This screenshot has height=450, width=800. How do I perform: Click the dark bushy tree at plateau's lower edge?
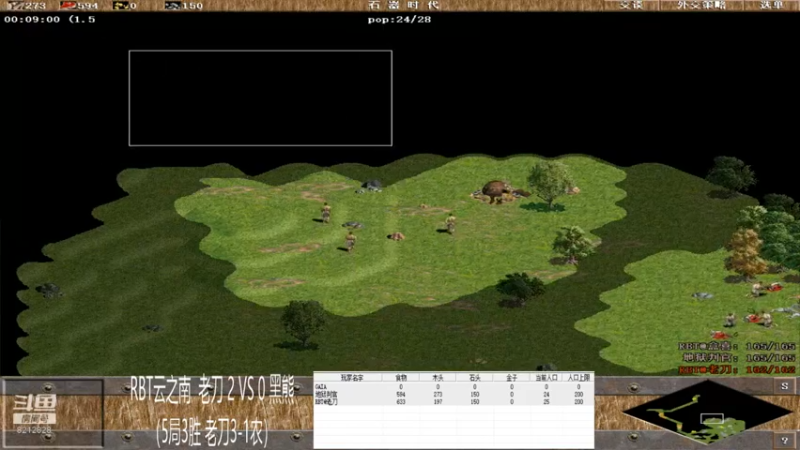pyautogui.click(x=519, y=288)
